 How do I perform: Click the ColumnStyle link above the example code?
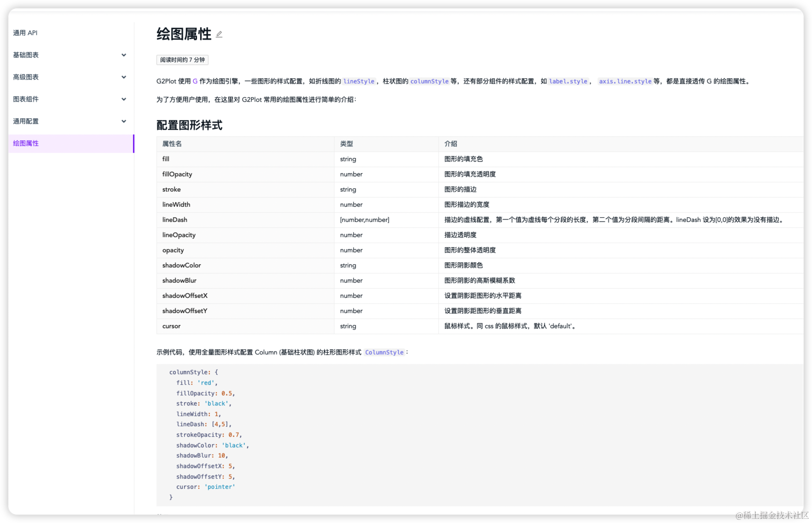point(384,352)
